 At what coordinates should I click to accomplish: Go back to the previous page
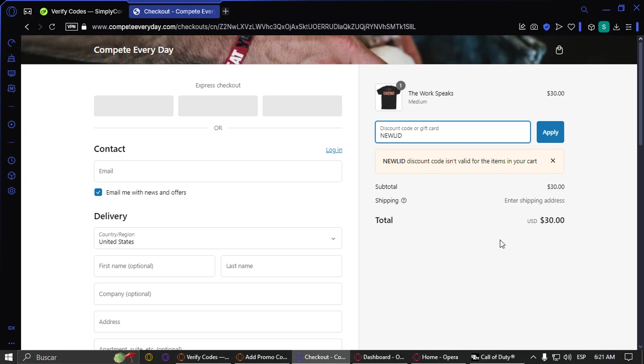tap(27, 27)
